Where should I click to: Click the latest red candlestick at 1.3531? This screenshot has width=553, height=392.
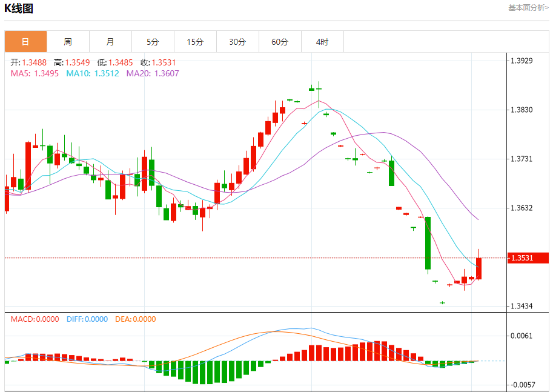coord(478,268)
